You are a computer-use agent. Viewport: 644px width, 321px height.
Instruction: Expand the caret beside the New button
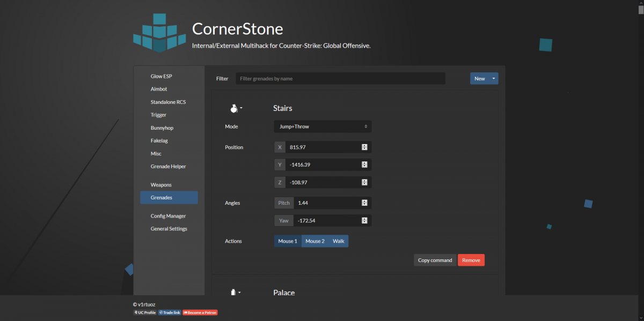coord(494,78)
